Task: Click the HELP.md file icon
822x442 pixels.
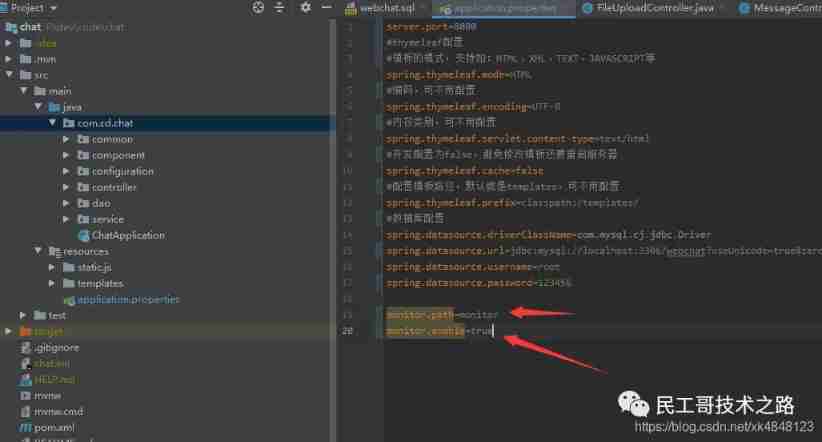Action: 25,380
